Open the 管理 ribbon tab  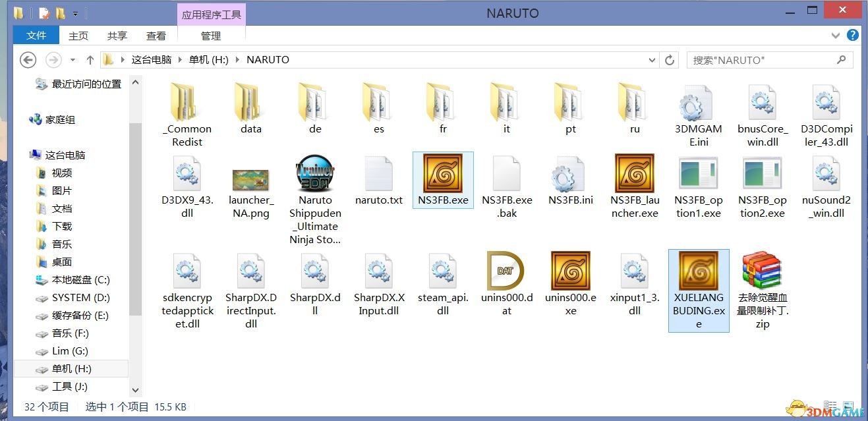tap(211, 36)
